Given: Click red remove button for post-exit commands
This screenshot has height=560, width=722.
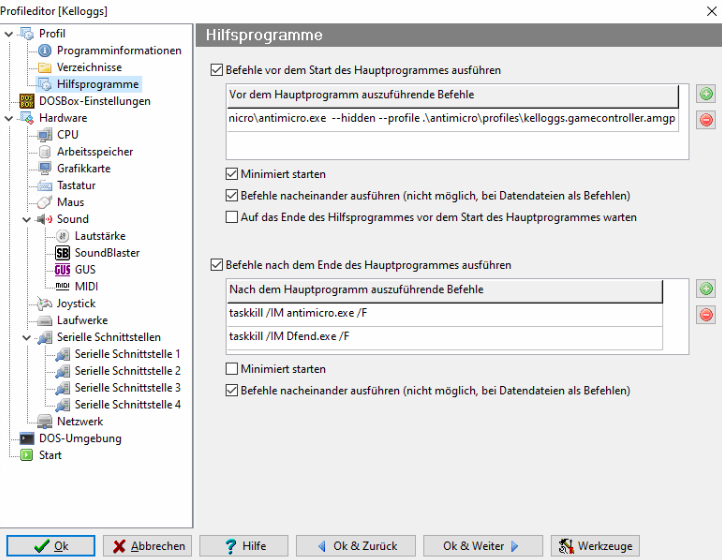Looking at the screenshot, I should 706,315.
